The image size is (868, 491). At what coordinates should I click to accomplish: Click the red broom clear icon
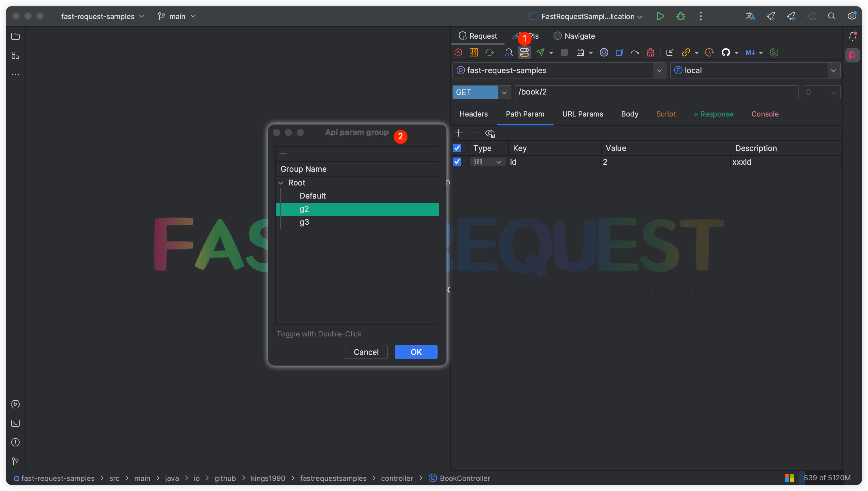650,52
